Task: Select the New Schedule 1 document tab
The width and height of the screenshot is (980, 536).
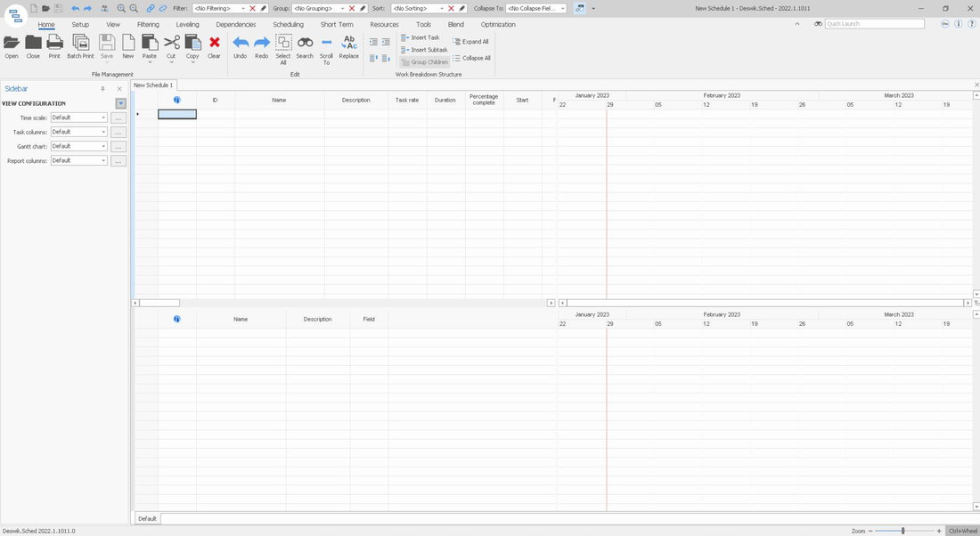Action: pos(153,85)
